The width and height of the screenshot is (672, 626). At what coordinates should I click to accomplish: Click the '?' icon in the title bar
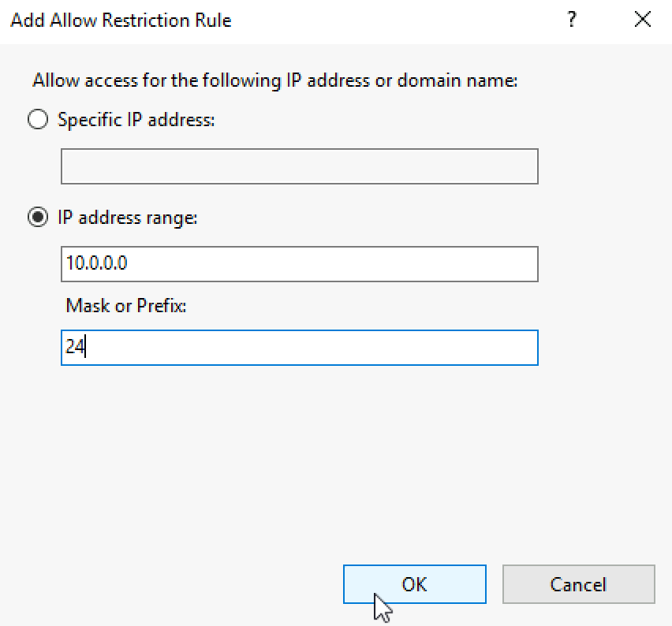click(x=572, y=20)
